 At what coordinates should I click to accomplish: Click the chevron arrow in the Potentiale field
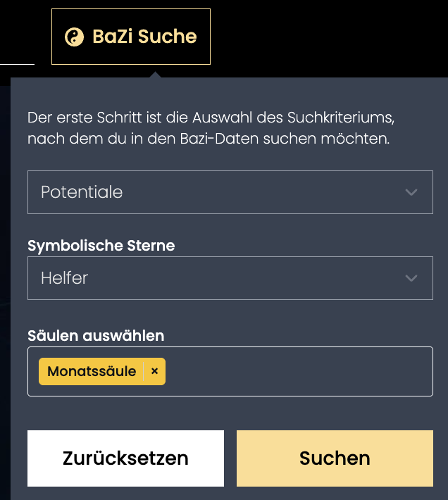(x=411, y=192)
